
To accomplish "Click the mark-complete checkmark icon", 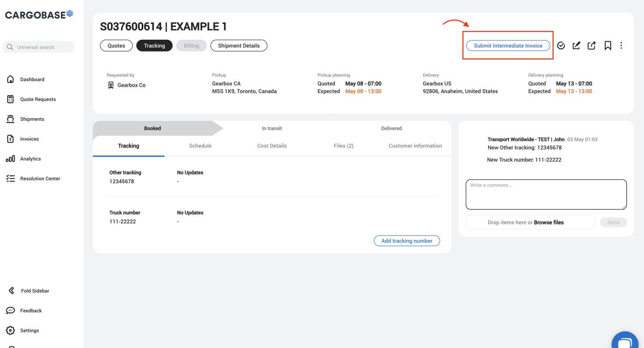I will [x=561, y=45].
